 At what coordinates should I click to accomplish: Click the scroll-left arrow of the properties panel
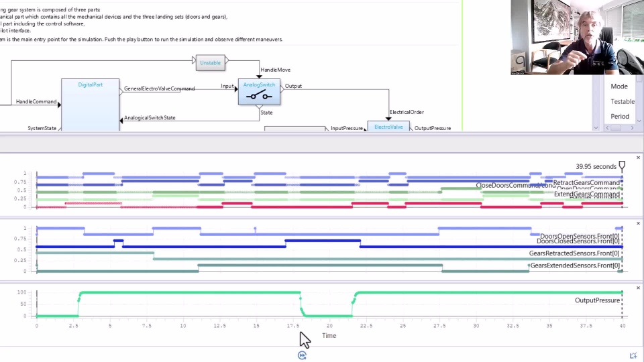pos(608,128)
